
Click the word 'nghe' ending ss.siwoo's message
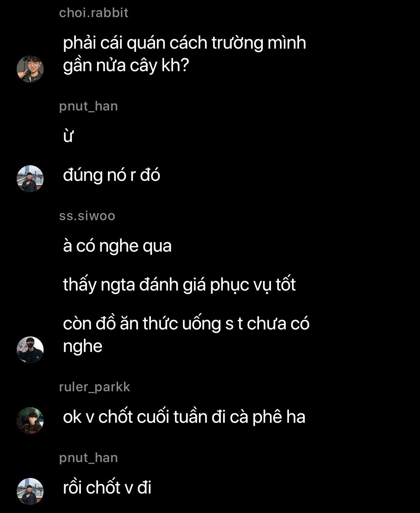[x=82, y=347]
